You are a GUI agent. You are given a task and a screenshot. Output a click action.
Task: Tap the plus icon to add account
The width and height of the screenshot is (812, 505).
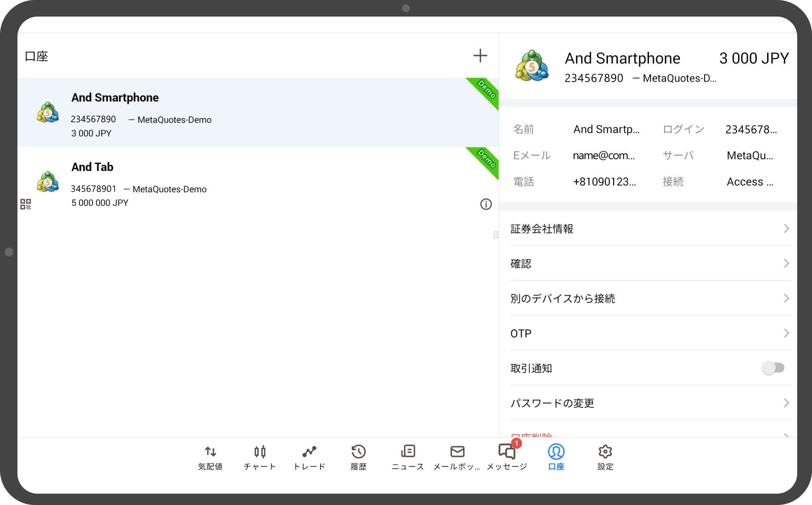(x=480, y=56)
